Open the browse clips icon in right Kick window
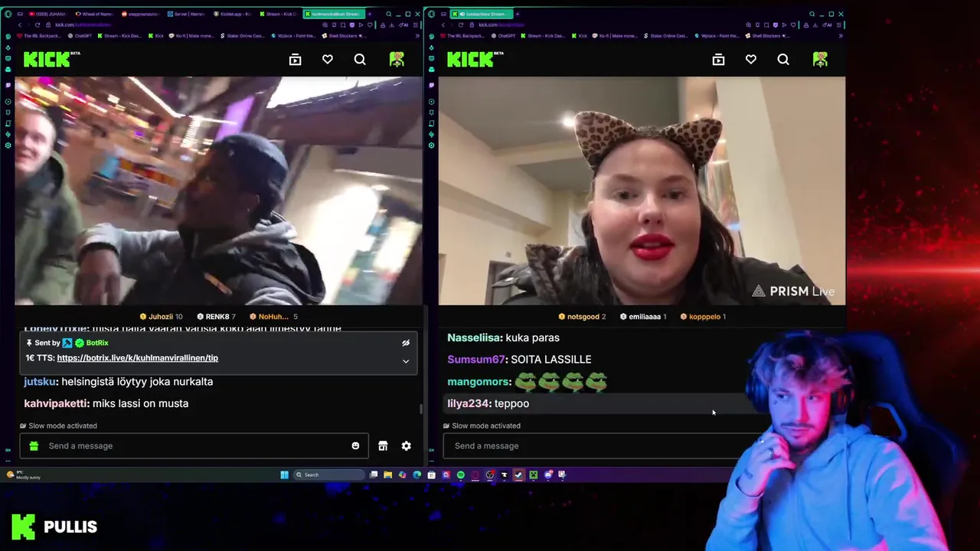980x551 pixels. coord(718,60)
